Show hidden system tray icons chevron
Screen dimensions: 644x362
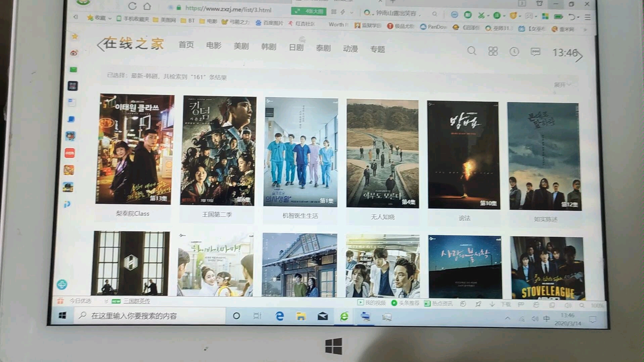(508, 318)
